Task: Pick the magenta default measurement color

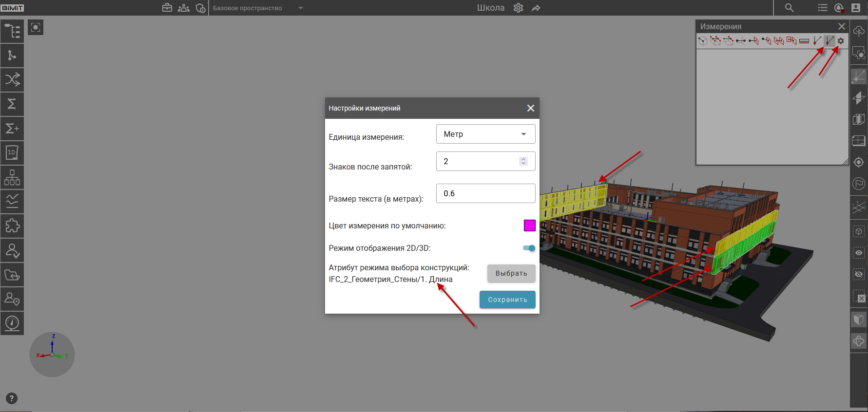Action: click(x=529, y=225)
